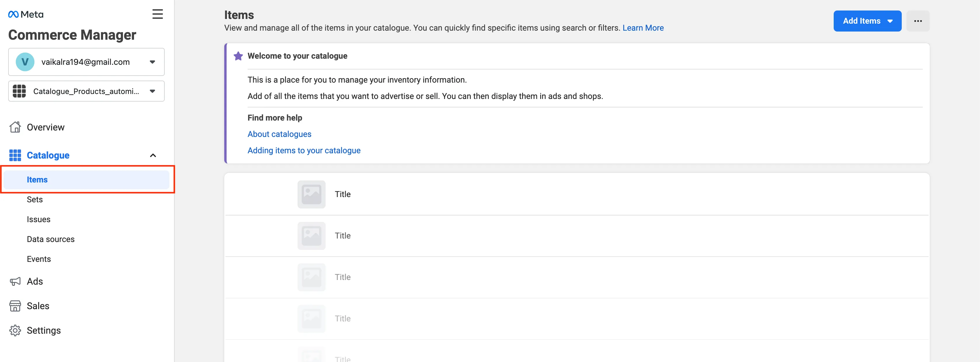Viewport: 980px width, 362px height.
Task: Click the Settings gear icon
Action: coord(15,330)
